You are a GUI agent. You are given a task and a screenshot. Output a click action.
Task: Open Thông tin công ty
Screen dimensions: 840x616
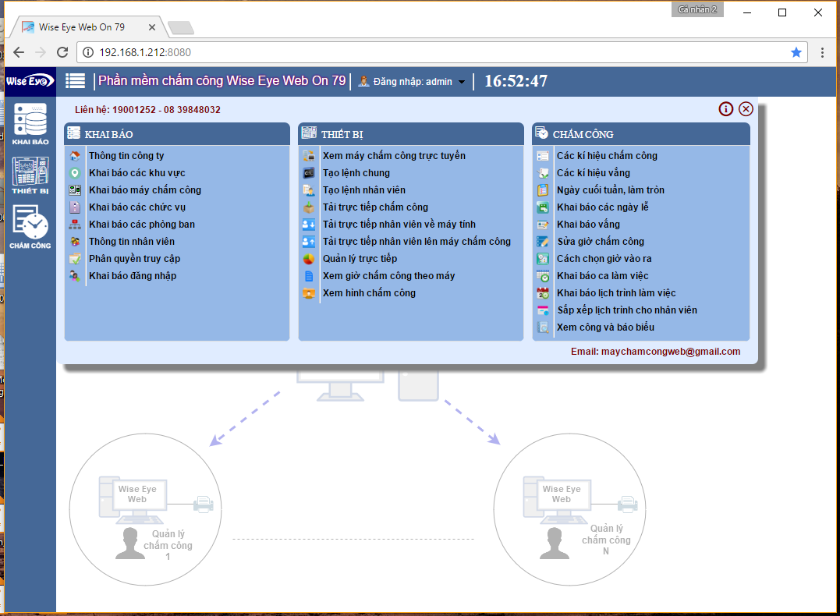126,156
